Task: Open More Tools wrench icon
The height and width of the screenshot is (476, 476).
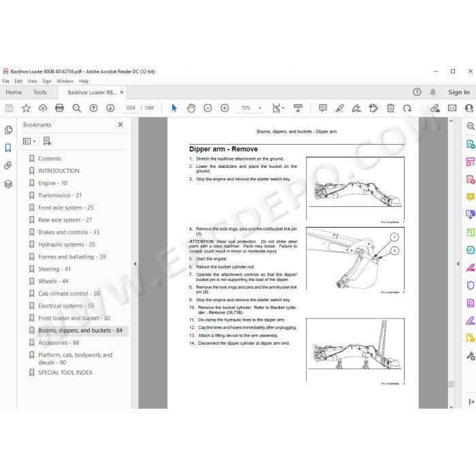Action: pyautogui.click(x=471, y=356)
